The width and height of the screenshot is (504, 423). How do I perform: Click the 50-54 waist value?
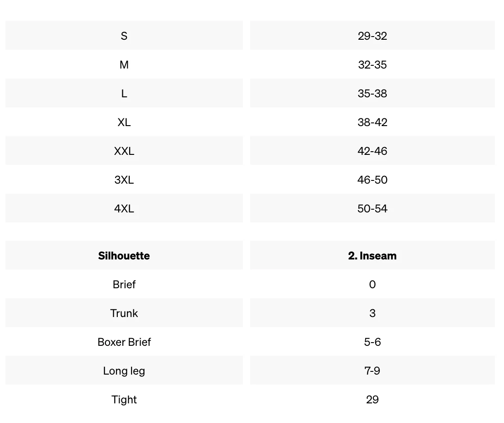[x=372, y=208]
